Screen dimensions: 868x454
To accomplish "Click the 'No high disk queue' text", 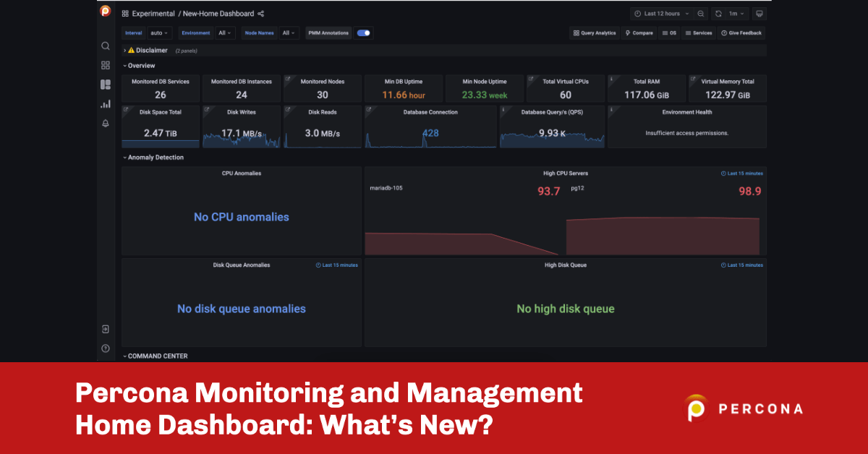I will (566, 309).
